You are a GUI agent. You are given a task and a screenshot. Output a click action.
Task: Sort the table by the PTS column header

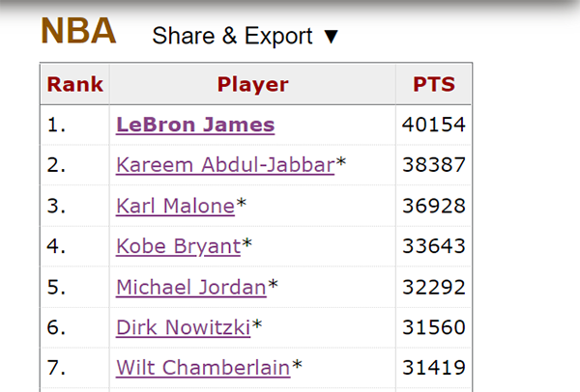434,84
